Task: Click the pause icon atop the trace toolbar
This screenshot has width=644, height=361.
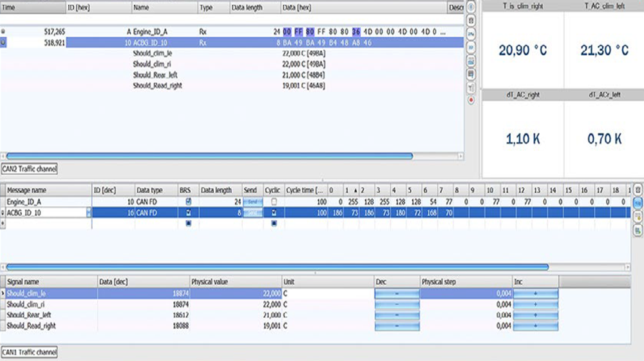Action: (x=471, y=7)
